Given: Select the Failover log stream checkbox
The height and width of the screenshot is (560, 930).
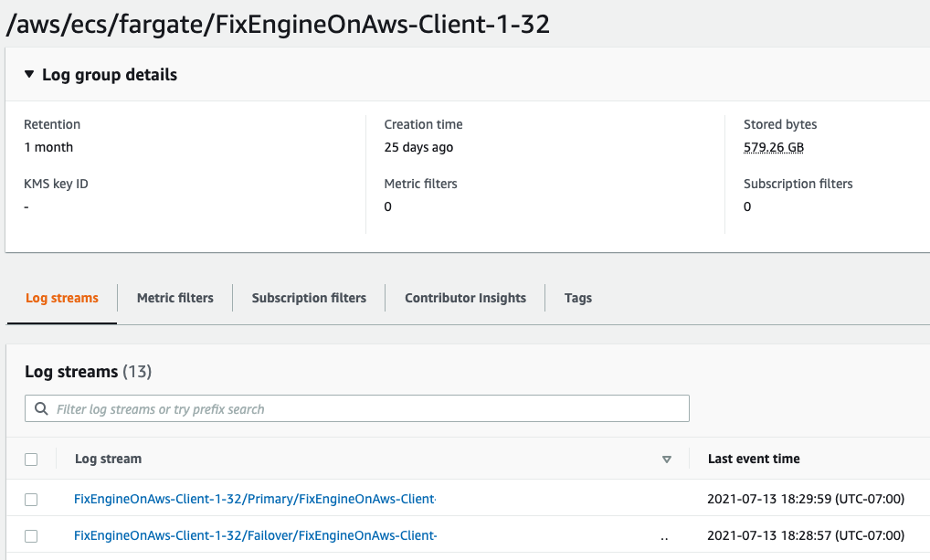Looking at the screenshot, I should [31, 536].
